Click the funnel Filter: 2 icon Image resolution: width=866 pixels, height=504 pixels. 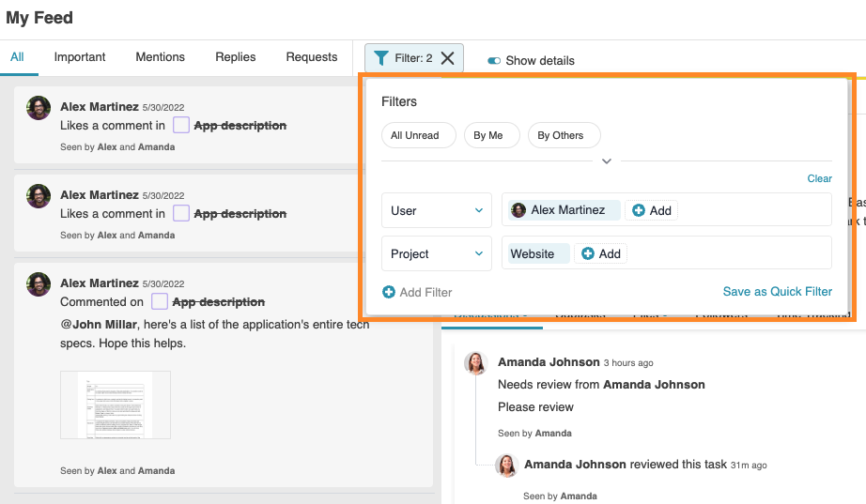click(380, 58)
